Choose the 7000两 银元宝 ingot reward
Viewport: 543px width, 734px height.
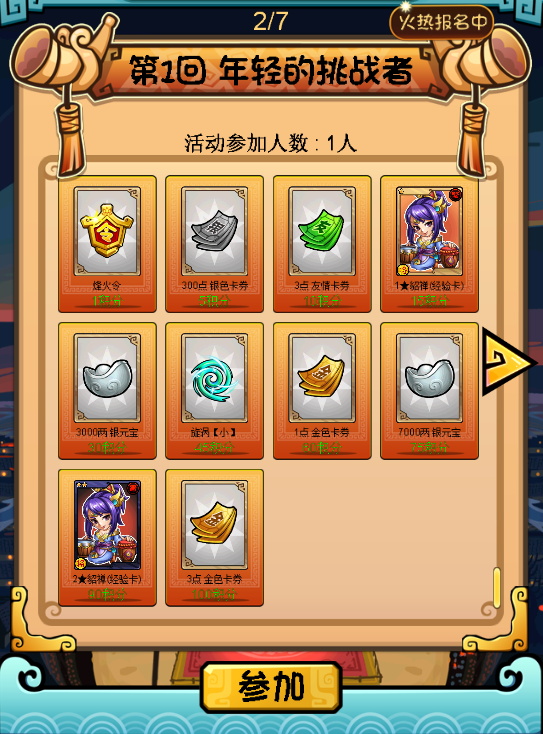click(429, 390)
